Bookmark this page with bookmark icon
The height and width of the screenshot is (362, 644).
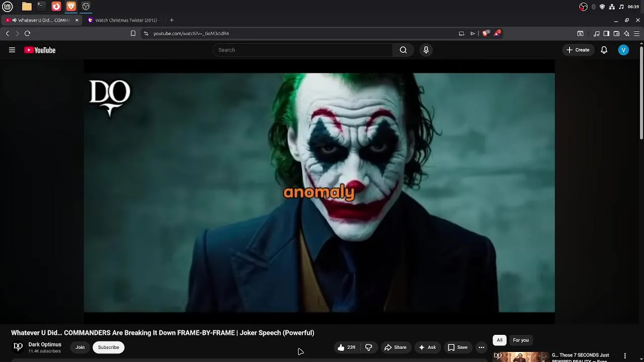click(x=133, y=33)
